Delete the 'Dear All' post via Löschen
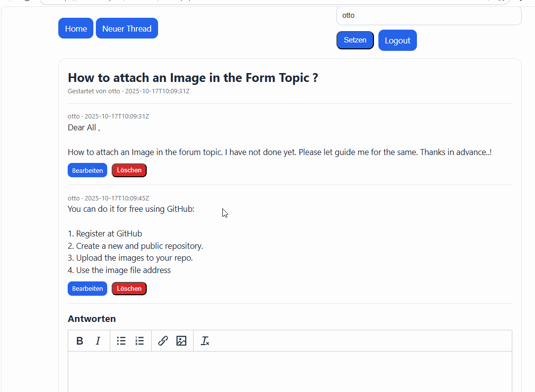This screenshot has height=392, width=535. point(129,170)
